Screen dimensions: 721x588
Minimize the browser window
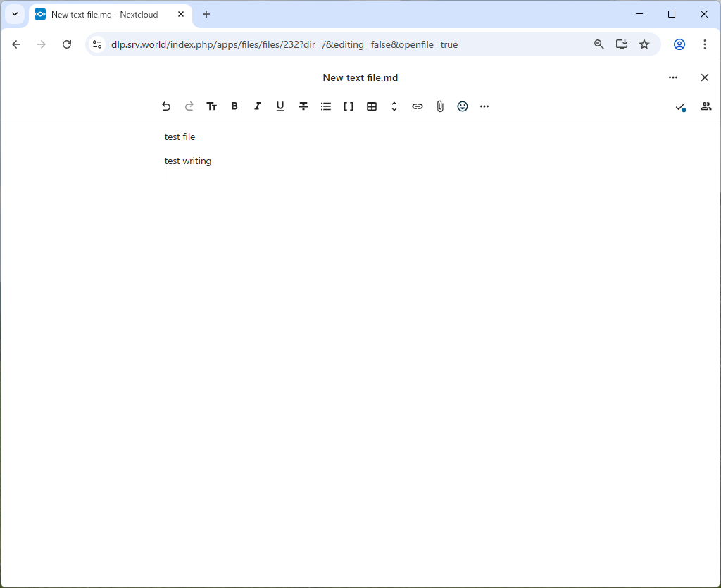tap(639, 14)
